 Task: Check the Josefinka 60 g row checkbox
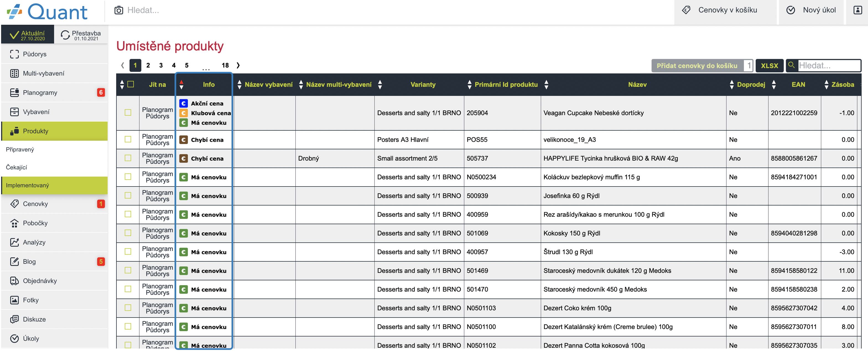(x=128, y=195)
